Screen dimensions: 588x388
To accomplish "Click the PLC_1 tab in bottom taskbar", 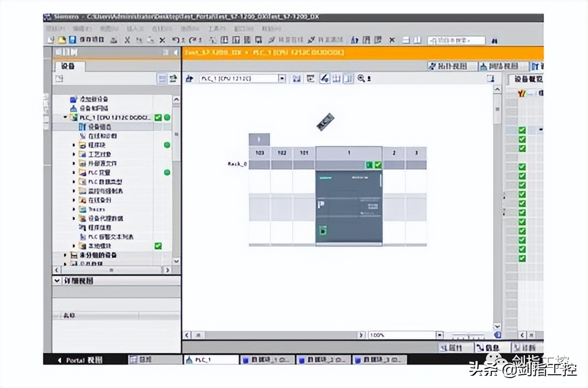I will coord(212,360).
